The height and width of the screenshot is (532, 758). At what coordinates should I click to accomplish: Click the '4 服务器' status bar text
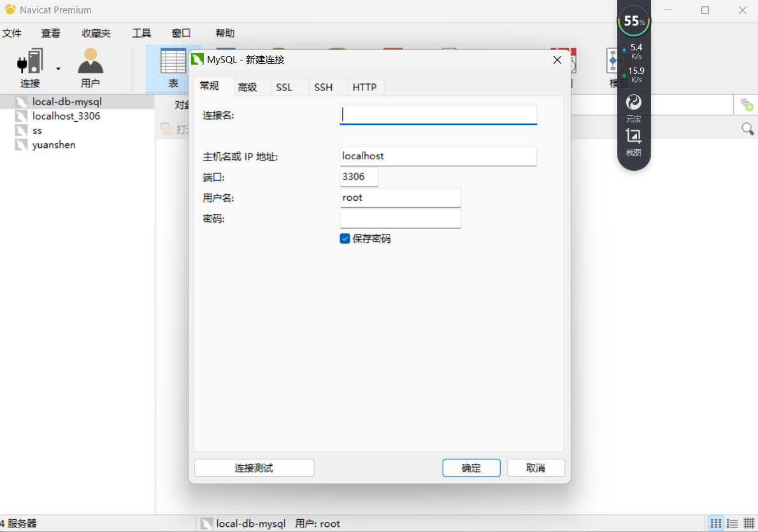click(18, 523)
